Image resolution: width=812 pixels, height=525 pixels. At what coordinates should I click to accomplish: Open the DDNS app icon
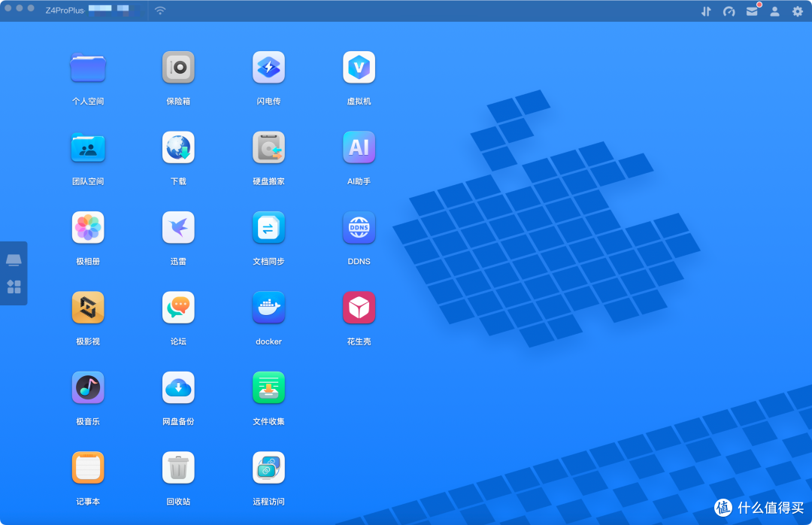359,227
